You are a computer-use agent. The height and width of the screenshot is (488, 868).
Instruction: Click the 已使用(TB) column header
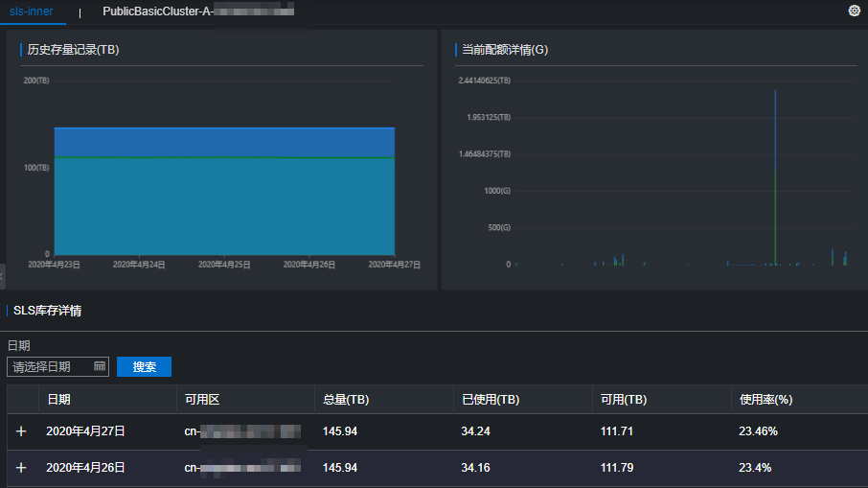click(x=491, y=400)
